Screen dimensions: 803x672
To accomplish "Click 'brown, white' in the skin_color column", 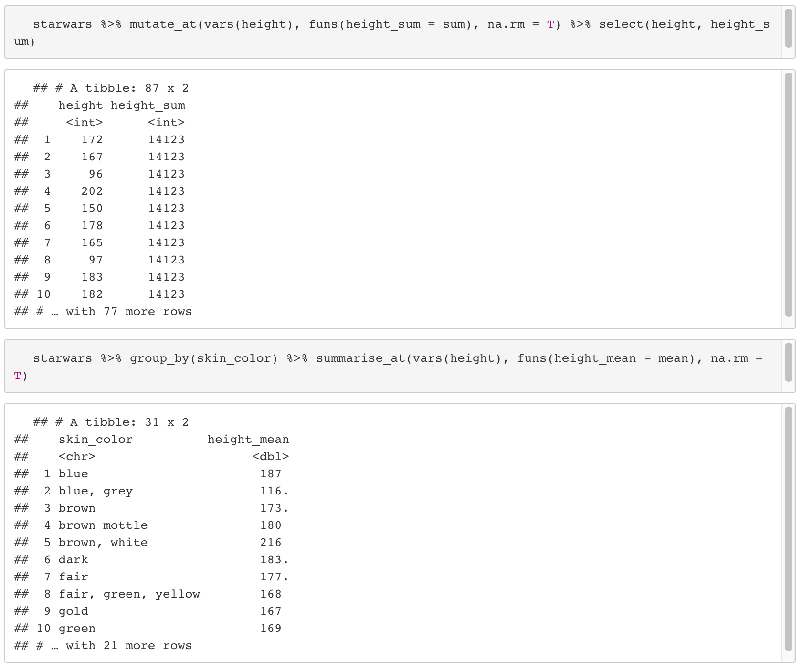I will click(x=103, y=543).
